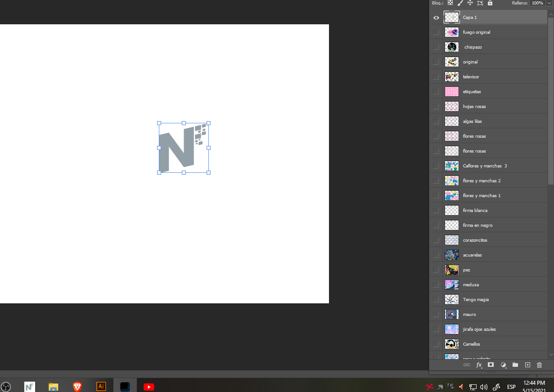This screenshot has height=392, width=554.
Task: Select fuego original layer thumbnail
Action: [452, 32]
